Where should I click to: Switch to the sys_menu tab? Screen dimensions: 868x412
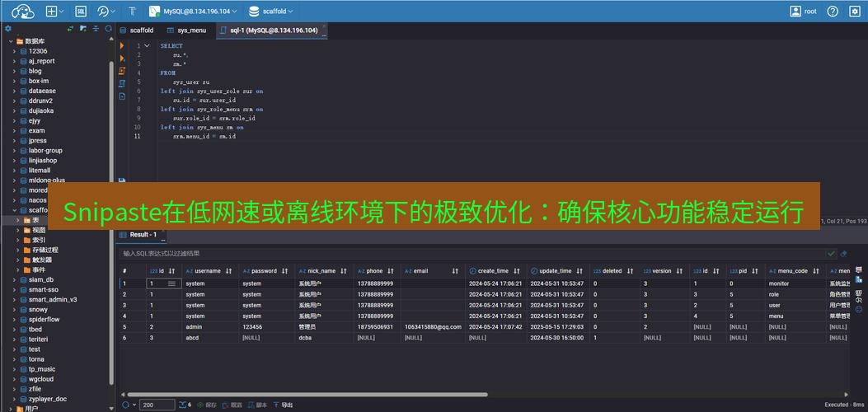186,30
